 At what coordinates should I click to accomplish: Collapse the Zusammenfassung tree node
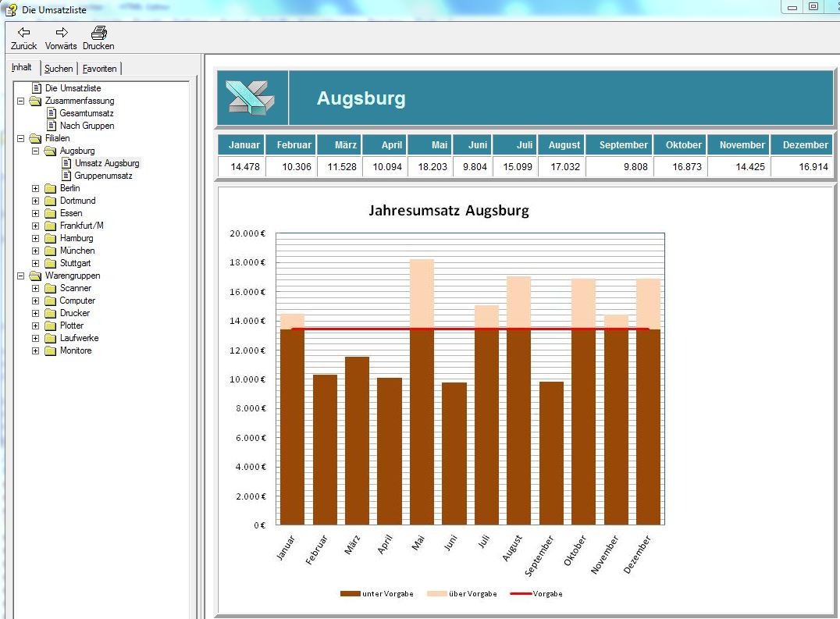20,101
